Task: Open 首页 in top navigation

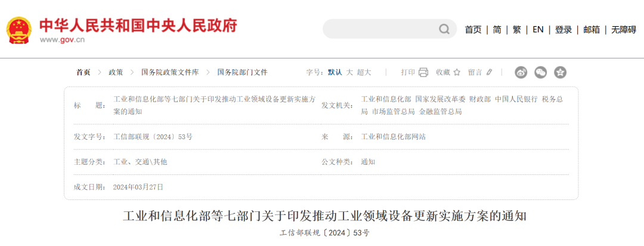Action: point(473,30)
